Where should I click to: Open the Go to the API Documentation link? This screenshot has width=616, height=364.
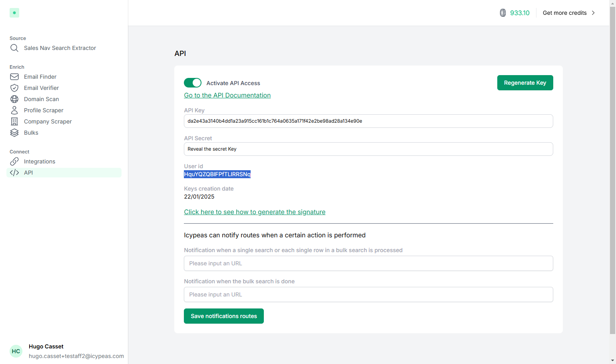(x=227, y=95)
